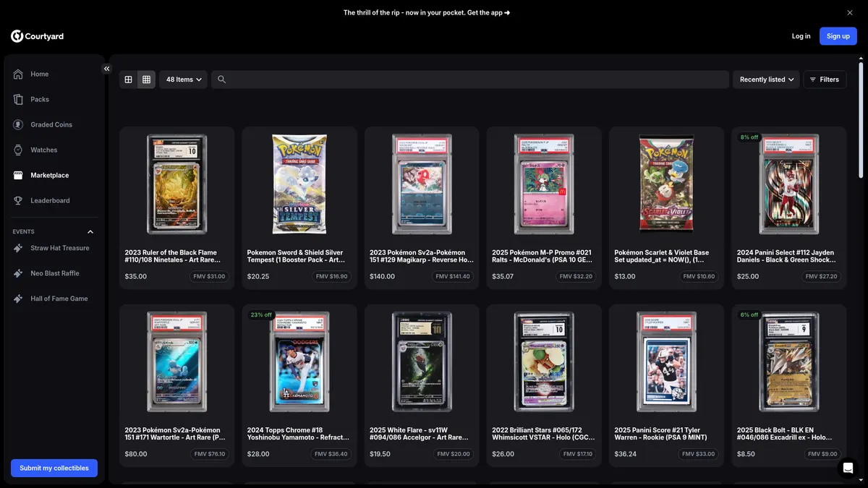Open the chat support bubble icon
This screenshot has width=868, height=488.
click(x=848, y=468)
